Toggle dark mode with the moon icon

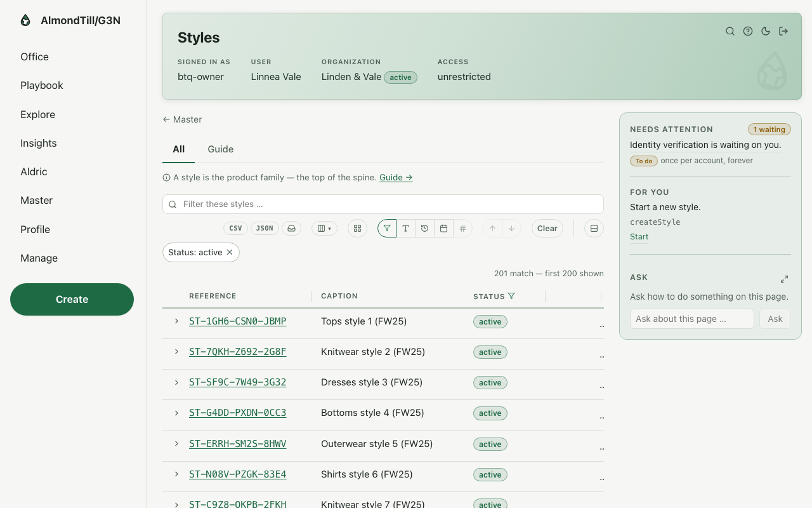tap(766, 31)
